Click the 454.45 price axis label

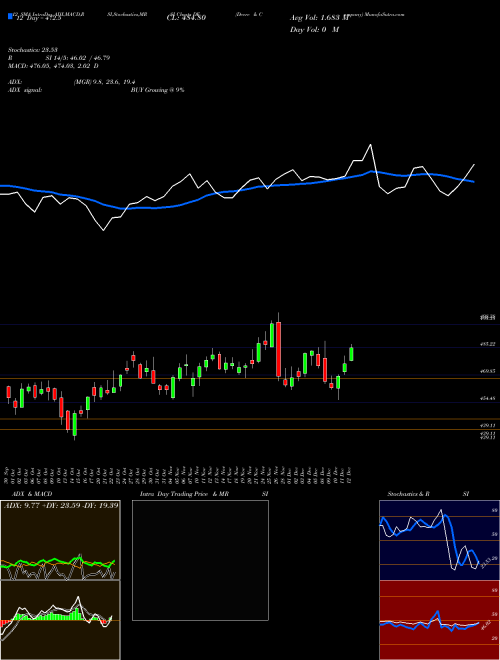(x=488, y=398)
